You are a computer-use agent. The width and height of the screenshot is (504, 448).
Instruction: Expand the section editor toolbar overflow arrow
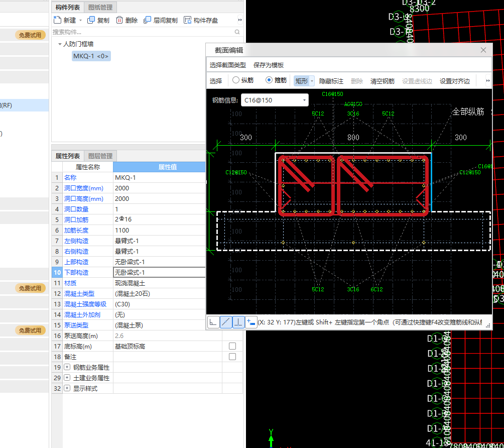487,81
